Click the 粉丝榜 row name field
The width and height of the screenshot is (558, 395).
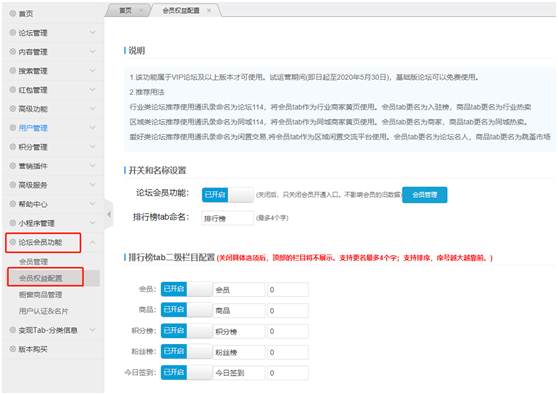239,352
